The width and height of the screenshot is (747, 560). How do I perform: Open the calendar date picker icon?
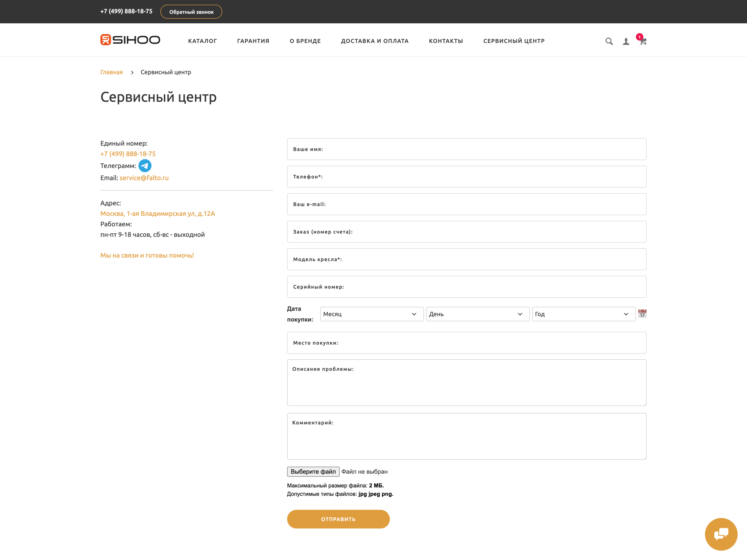(642, 314)
